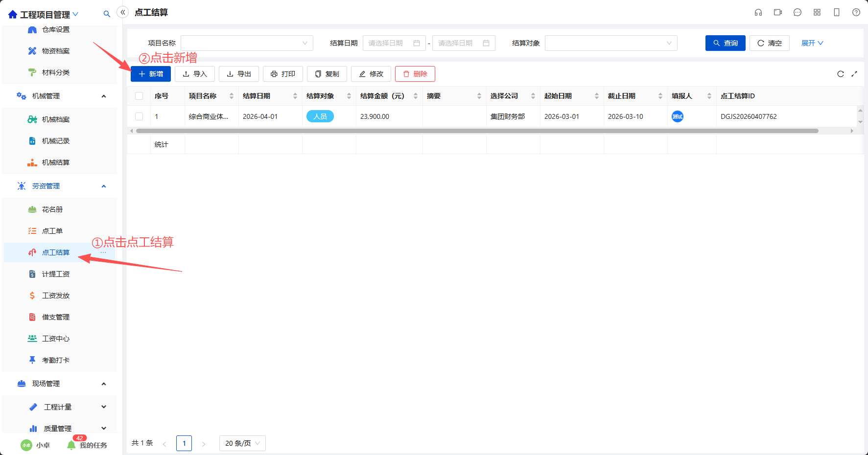Viewport: 868px width, 455px height.
Task: Click the sidebar search magnifier icon
Action: click(107, 14)
